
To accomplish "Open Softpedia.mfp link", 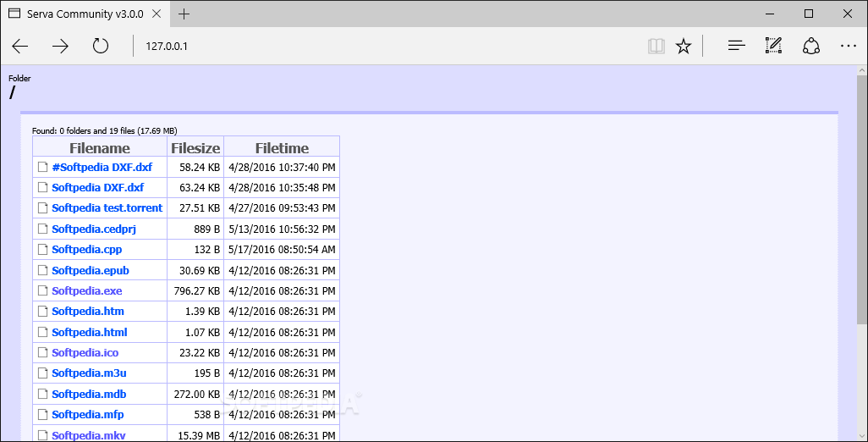I will 88,415.
